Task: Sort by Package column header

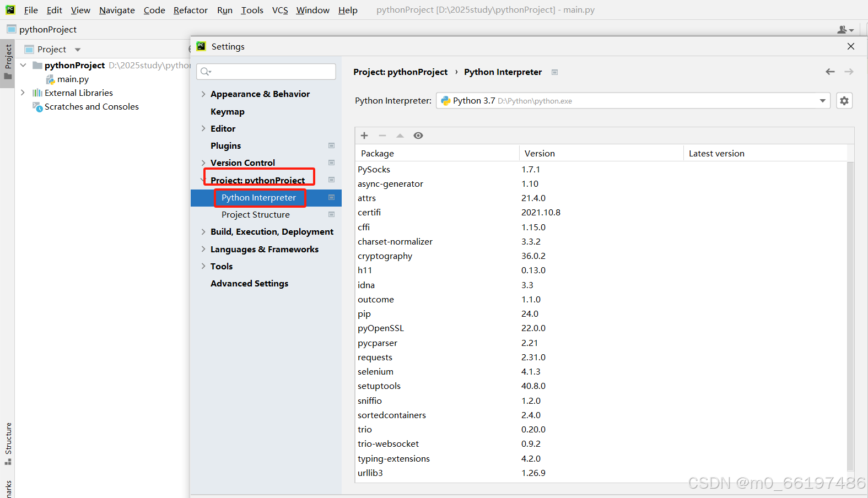Action: 438,153
